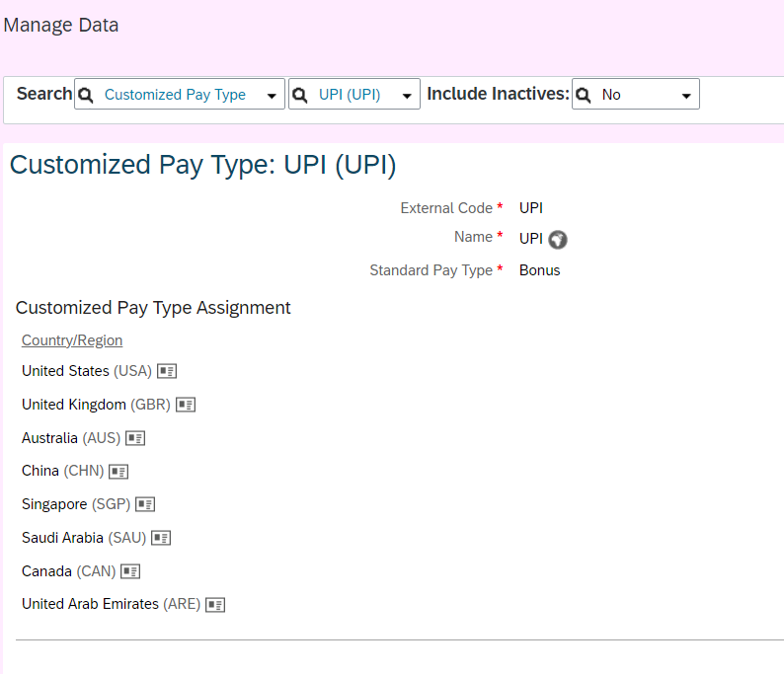784x674 pixels.
Task: Click the Standard Pay Type value Bonus
Action: 539,270
